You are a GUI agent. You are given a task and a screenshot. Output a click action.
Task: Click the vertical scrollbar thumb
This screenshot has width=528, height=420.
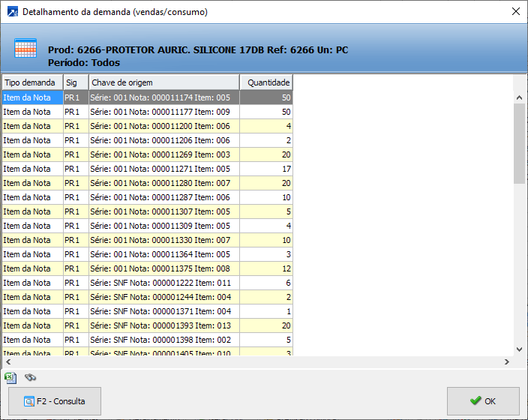[x=519, y=143]
